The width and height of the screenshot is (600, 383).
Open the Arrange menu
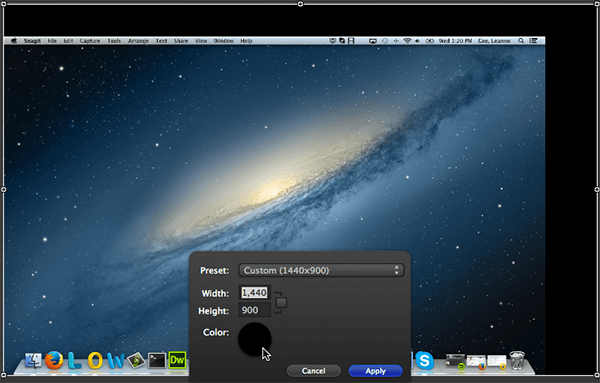(x=138, y=41)
